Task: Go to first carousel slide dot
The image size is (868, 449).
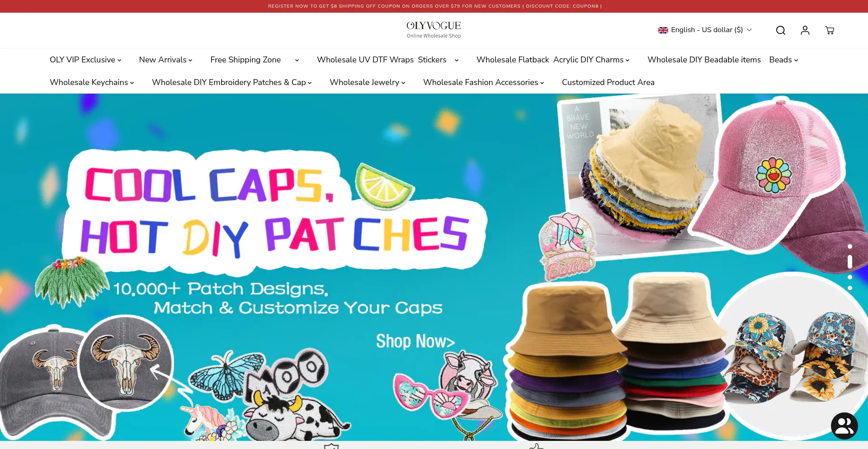Action: (850, 246)
